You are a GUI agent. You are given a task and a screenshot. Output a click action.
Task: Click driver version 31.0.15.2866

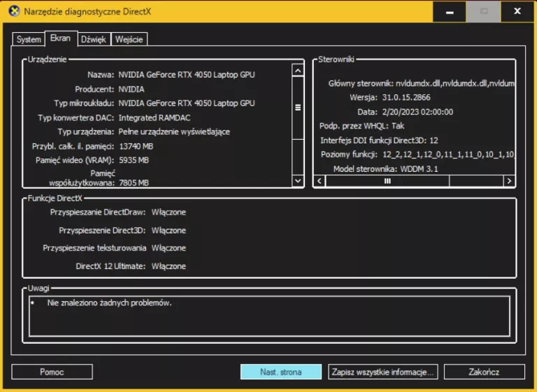pos(406,98)
